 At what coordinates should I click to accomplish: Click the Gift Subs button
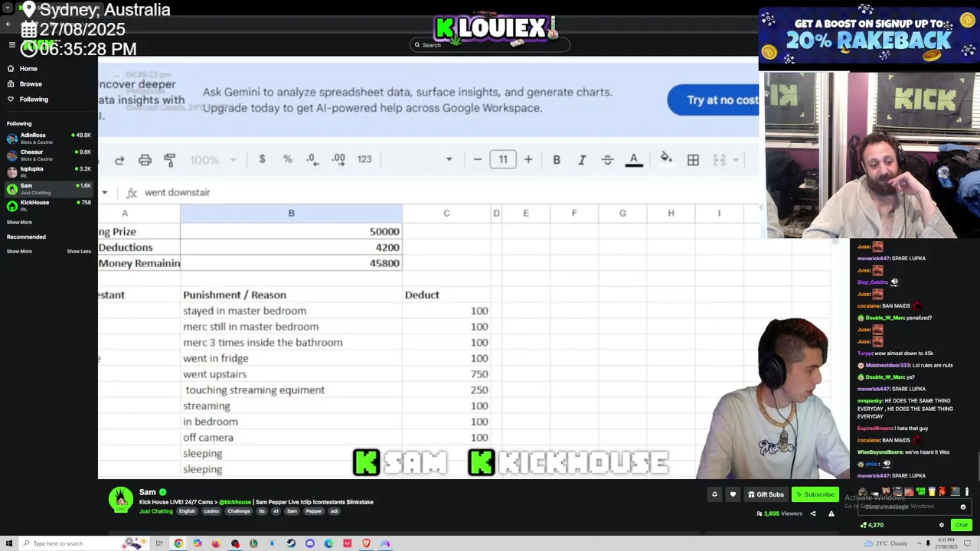pos(766,494)
